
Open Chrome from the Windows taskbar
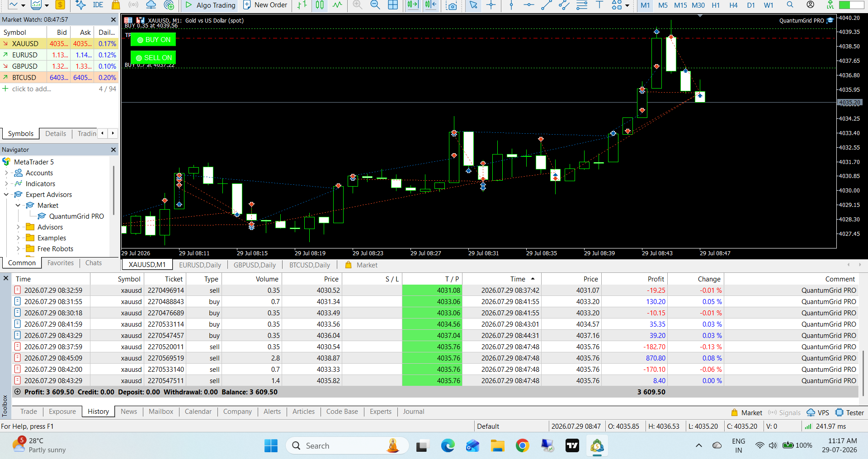coord(523,446)
